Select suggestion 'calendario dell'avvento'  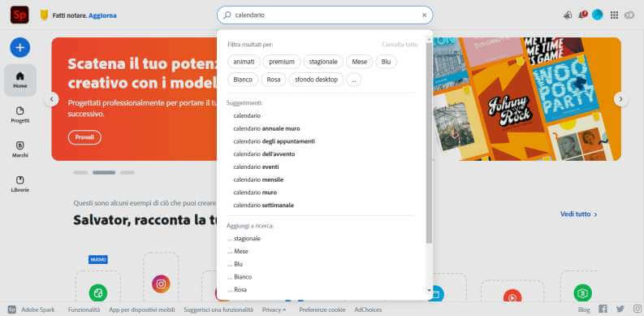pos(264,154)
